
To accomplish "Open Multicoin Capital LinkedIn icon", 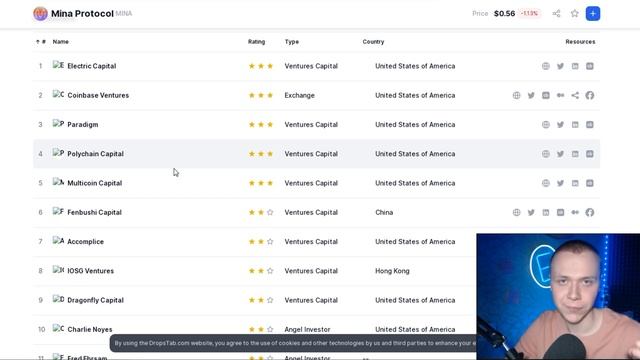I will click(575, 183).
